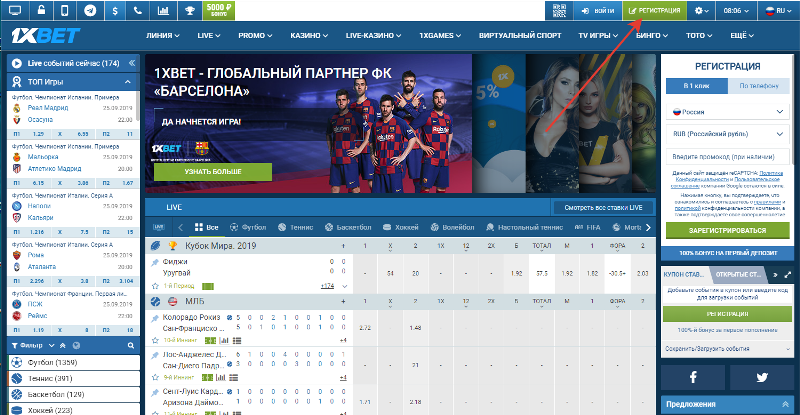Expand the settings gear dropdown

coord(704,10)
